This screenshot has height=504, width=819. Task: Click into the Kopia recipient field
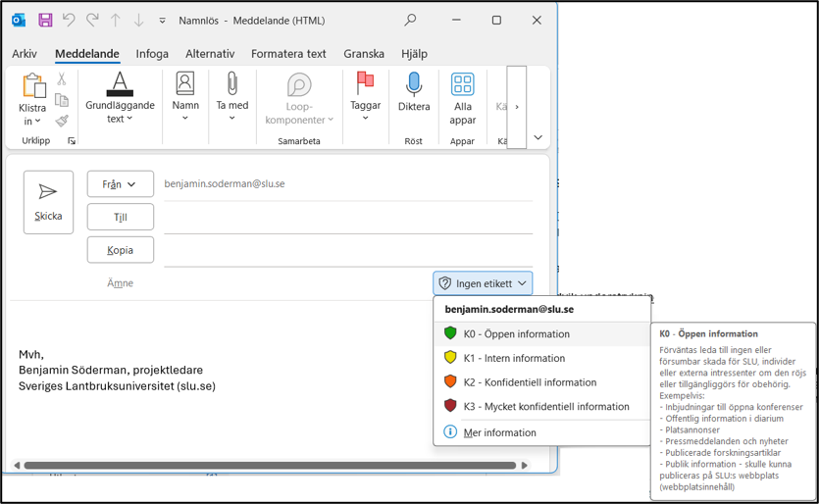pyautogui.click(x=348, y=251)
